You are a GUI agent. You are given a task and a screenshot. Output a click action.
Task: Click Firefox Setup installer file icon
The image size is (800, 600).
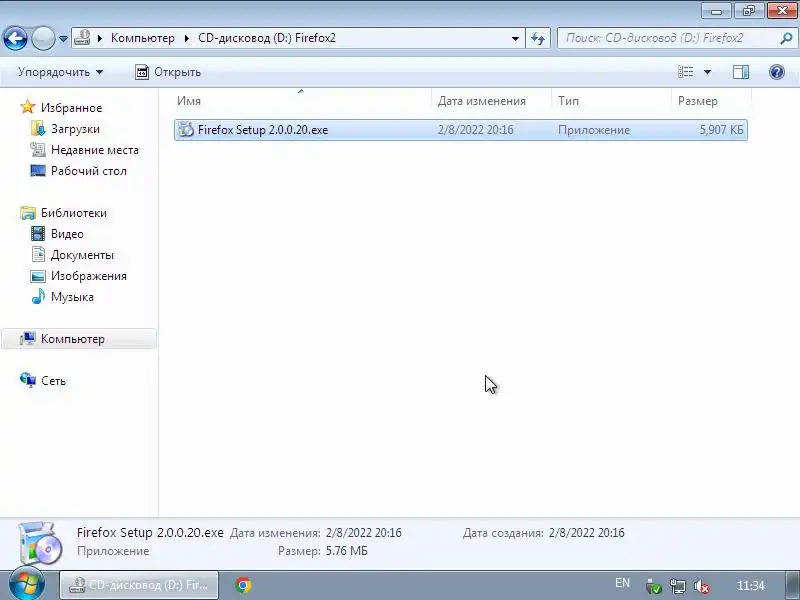tap(186, 130)
